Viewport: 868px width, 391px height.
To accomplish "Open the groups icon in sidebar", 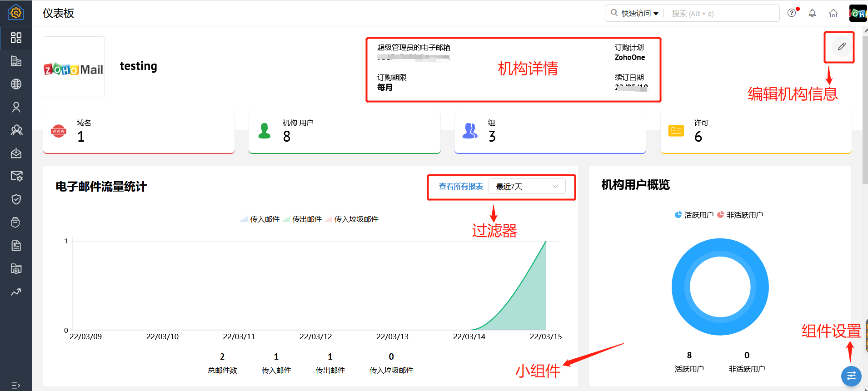I will pos(16,130).
